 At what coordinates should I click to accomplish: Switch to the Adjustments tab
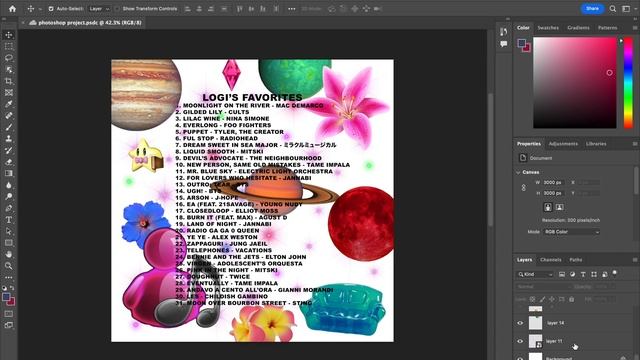(563, 144)
